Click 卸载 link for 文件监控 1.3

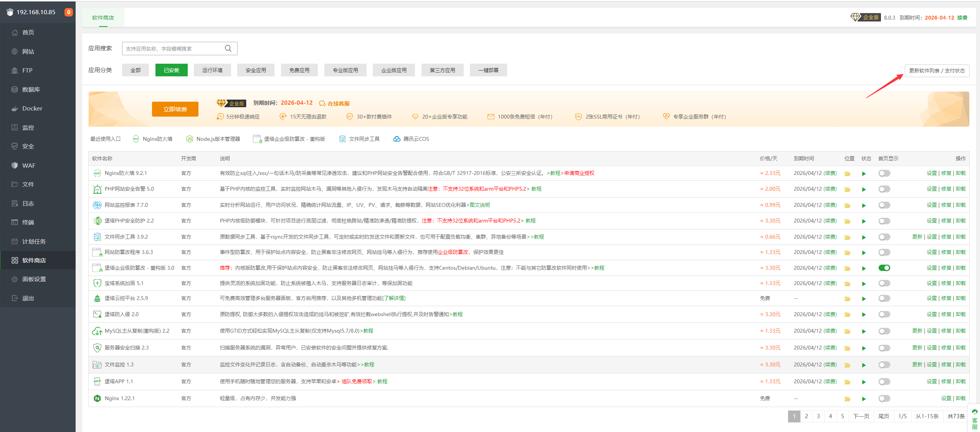coord(960,364)
